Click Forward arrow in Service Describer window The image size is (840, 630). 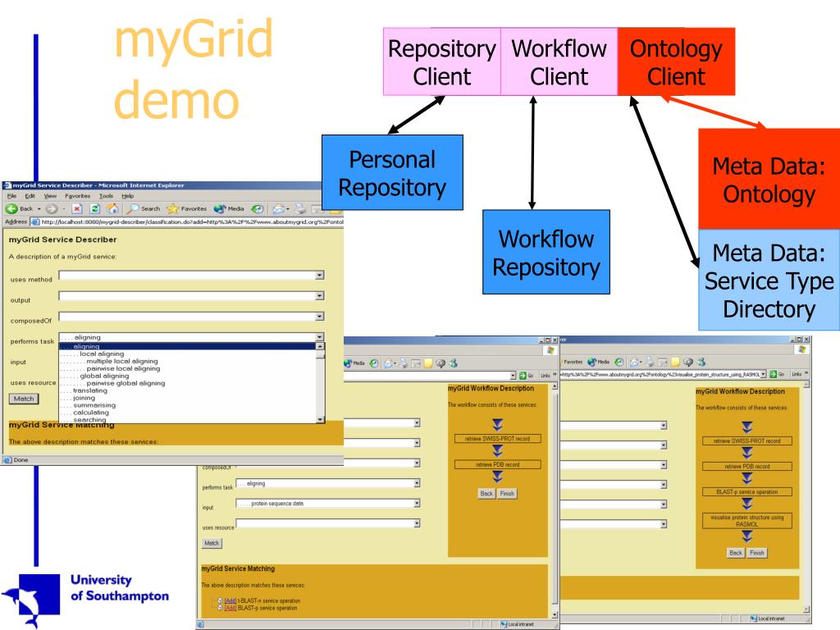click(x=52, y=209)
